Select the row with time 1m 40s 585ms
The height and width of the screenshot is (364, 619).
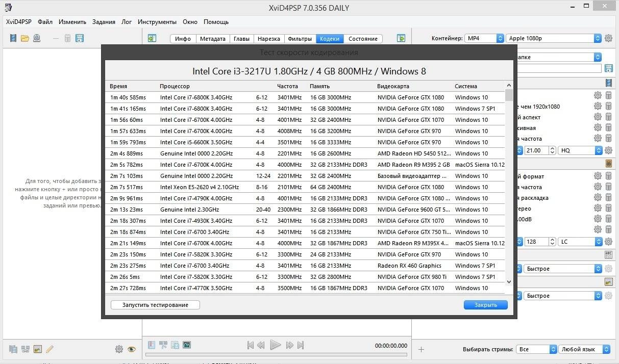pyautogui.click(x=305, y=97)
